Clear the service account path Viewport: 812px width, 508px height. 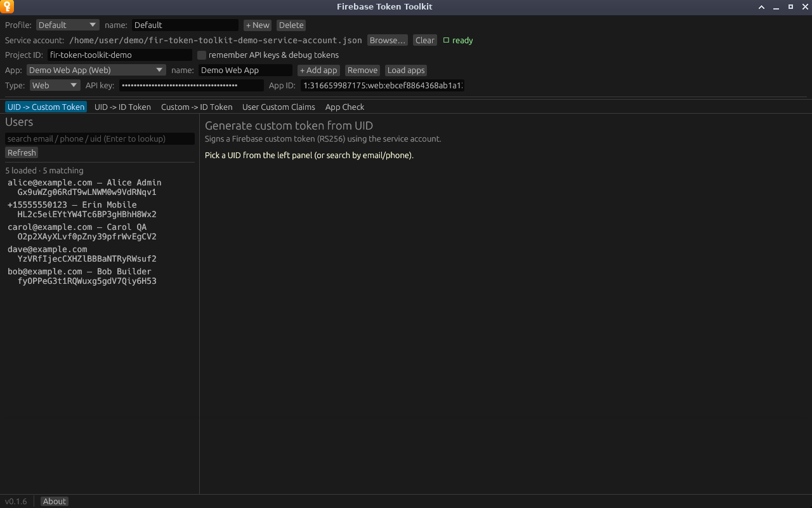point(425,41)
